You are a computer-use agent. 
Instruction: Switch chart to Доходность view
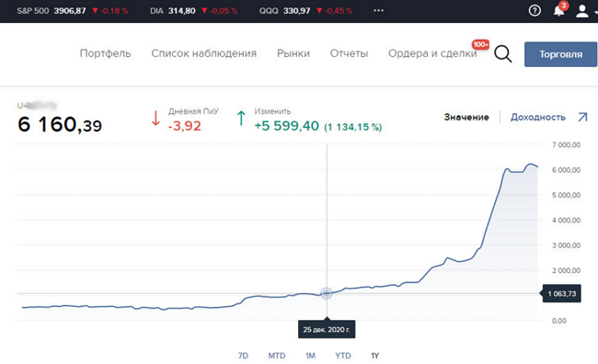coord(538,117)
